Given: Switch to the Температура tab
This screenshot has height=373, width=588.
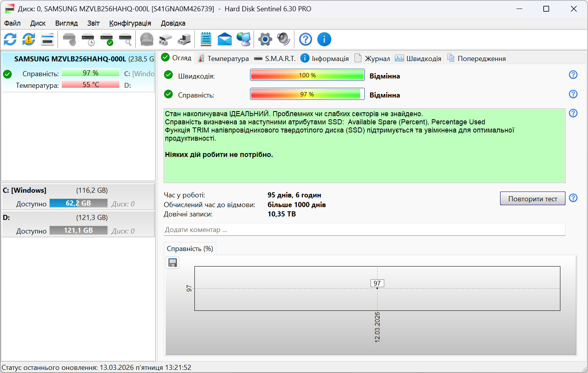Looking at the screenshot, I should (x=223, y=58).
